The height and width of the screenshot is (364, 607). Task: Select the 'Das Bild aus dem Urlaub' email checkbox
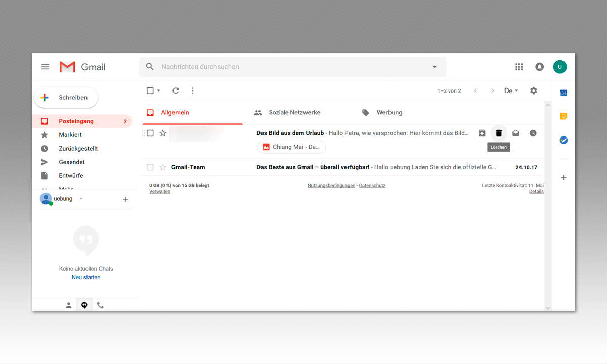point(150,133)
